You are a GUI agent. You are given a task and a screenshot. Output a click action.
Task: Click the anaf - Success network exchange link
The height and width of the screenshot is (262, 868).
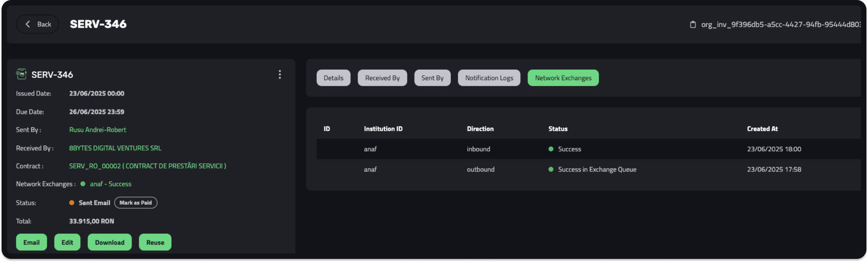[111, 184]
